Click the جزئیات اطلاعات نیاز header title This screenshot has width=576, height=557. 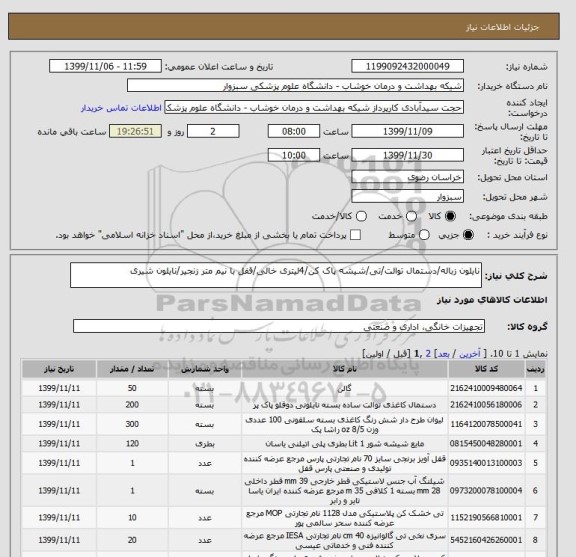click(x=502, y=27)
